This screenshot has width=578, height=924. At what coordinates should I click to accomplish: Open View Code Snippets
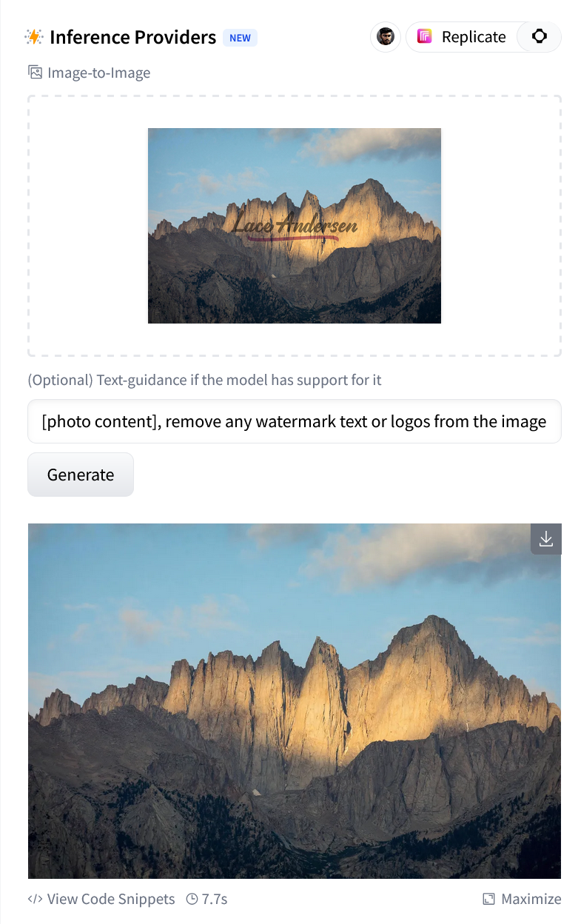coord(111,900)
